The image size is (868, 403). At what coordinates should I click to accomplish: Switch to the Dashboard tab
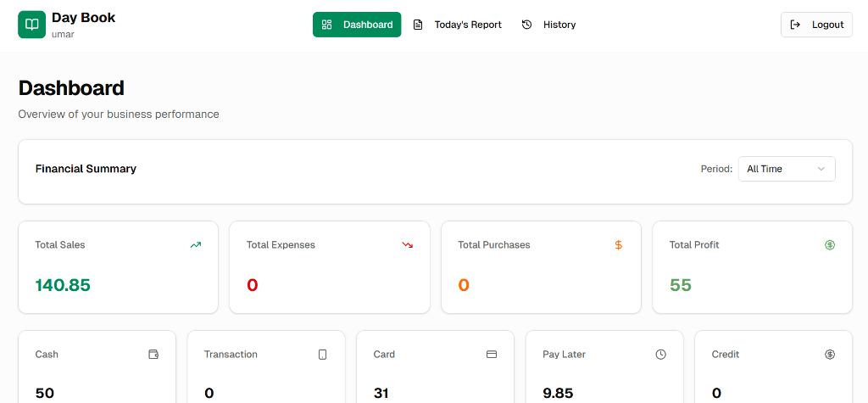point(357,25)
